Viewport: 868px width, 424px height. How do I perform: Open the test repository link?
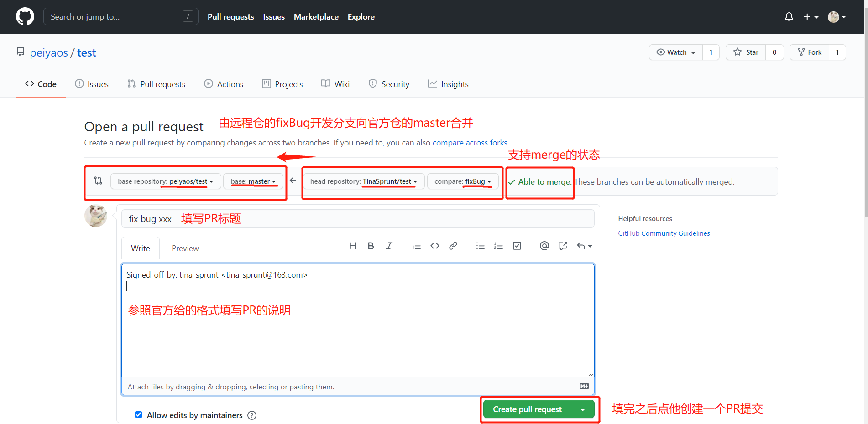86,53
